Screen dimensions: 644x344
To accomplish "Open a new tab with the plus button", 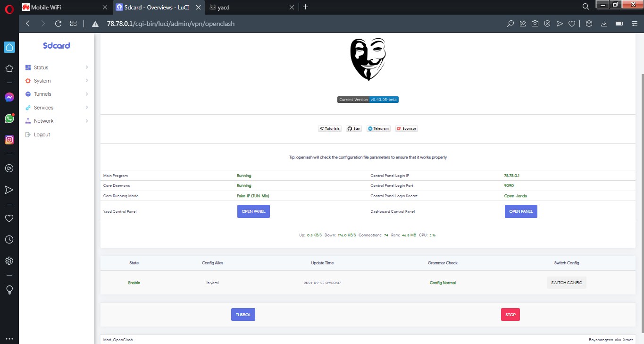I will coord(305,7).
